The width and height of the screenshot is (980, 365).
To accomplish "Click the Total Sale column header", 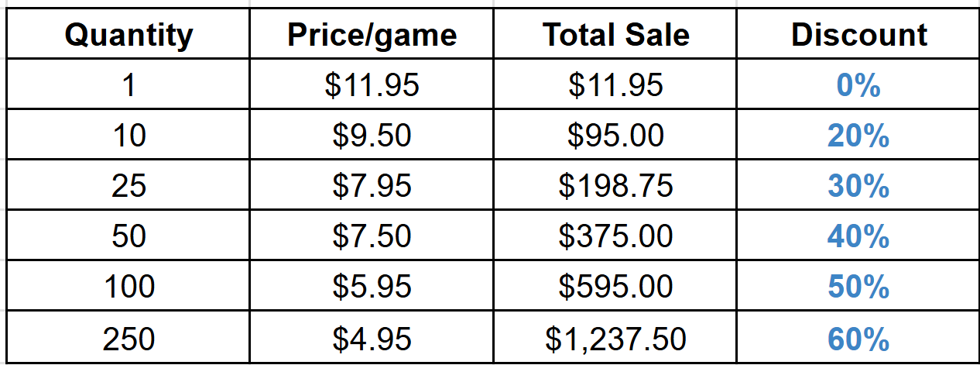I will [x=615, y=35].
